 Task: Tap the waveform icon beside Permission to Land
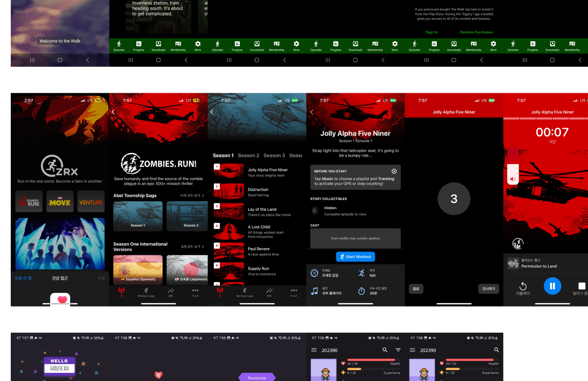coord(513,263)
